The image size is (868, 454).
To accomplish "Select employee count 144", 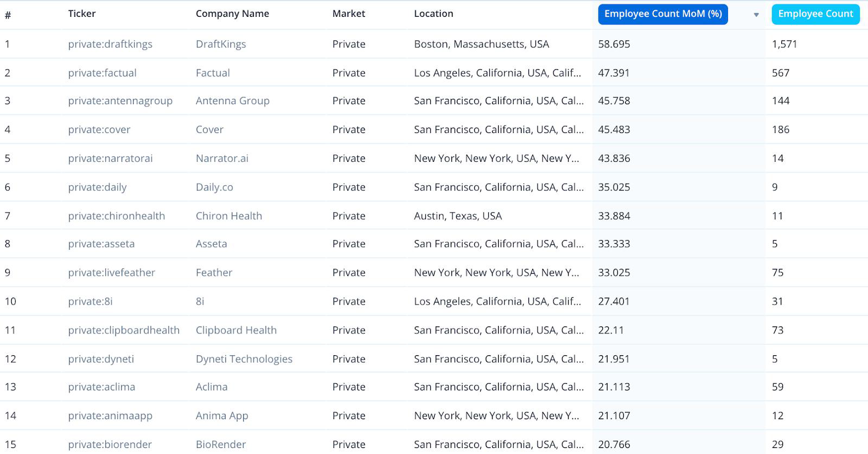I will pos(781,100).
